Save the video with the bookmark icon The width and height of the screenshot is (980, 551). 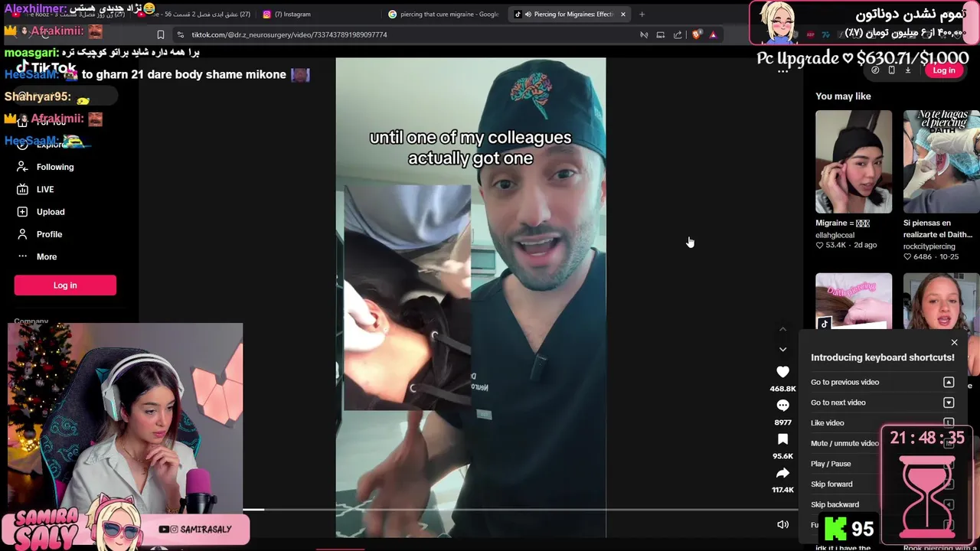click(782, 439)
